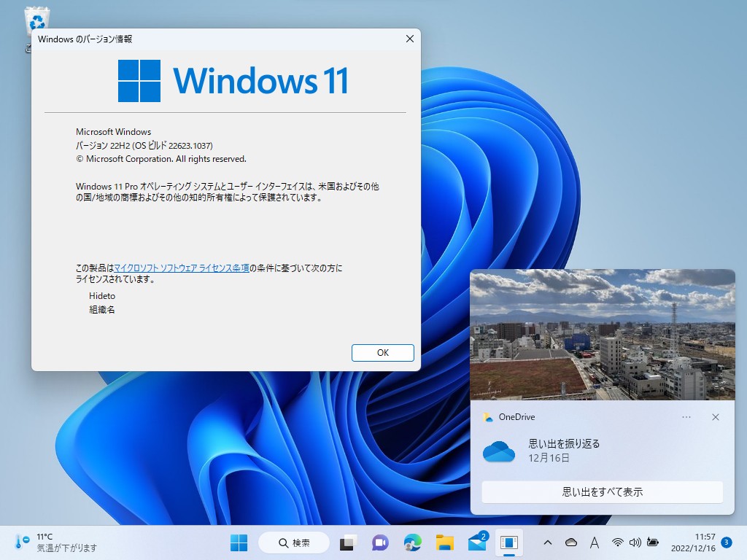This screenshot has height=560, width=747.
Task: Expand hidden icons with the tray chevron
Action: coord(546,542)
